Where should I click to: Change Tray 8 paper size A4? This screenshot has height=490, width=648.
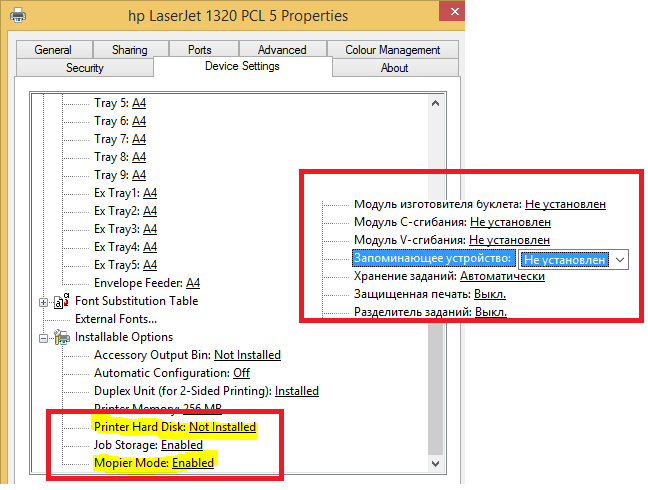(139, 157)
